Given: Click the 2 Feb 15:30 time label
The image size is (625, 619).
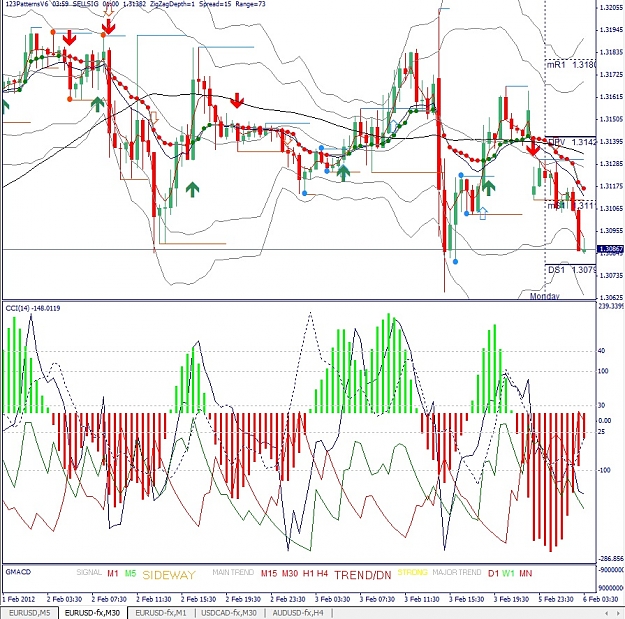Looking at the screenshot, I should coord(198,599).
